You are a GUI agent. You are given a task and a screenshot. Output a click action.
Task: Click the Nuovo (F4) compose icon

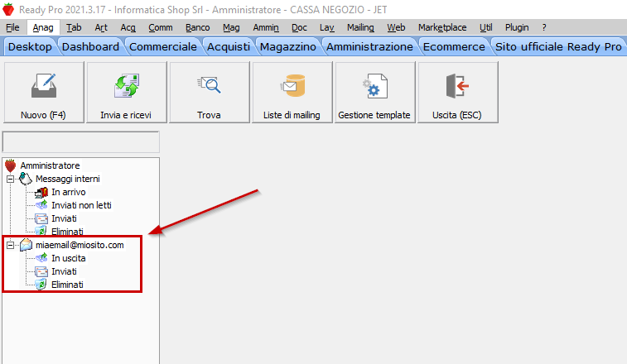click(44, 85)
